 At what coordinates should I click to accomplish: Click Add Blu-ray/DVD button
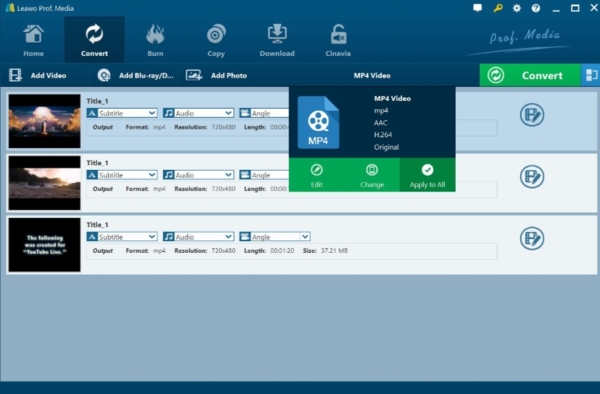coord(135,75)
